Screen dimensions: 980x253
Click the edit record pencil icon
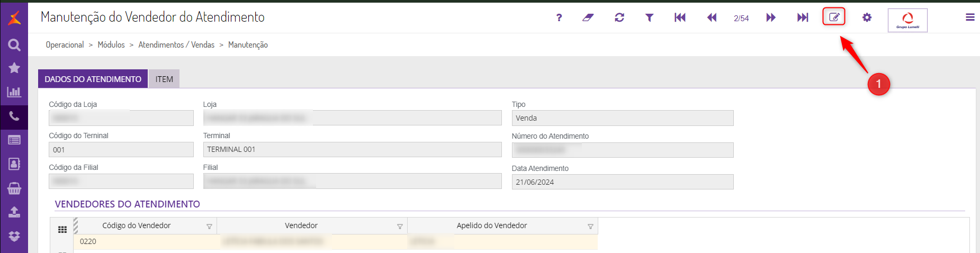click(x=834, y=17)
